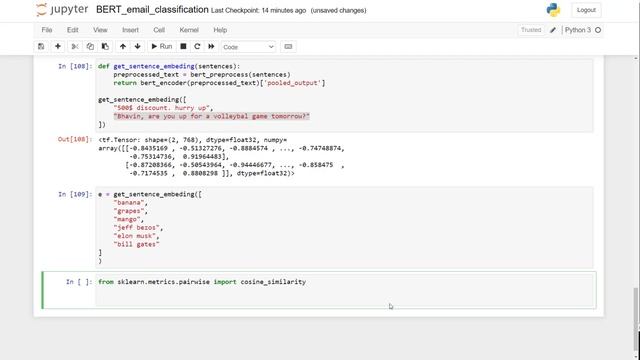Save notebook with the floppy disk icon

coord(41,47)
